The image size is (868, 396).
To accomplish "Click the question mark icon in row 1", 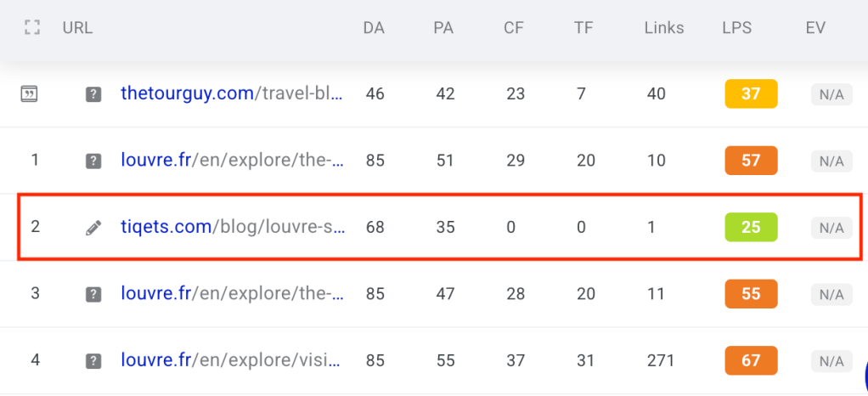I will 93,161.
